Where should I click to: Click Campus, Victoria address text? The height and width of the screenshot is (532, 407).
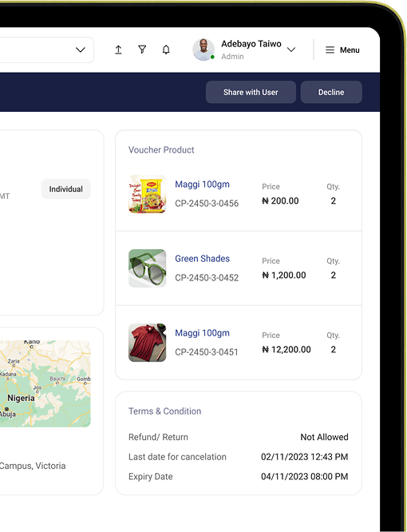click(33, 466)
